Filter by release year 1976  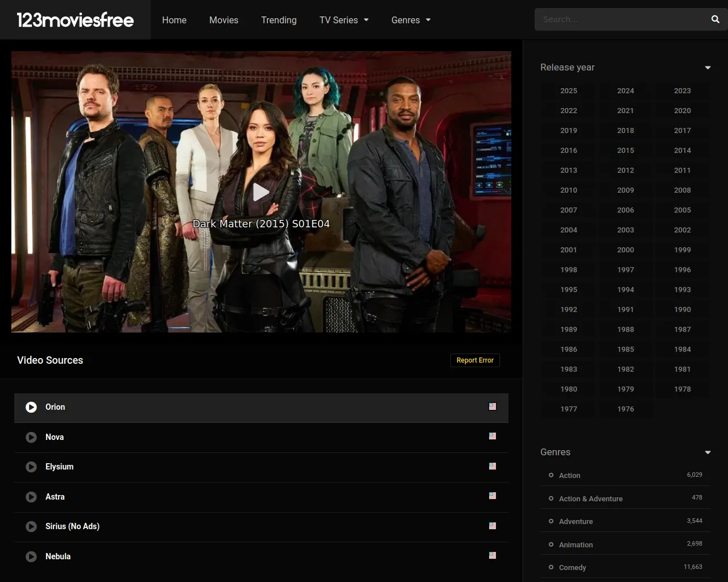tap(626, 409)
